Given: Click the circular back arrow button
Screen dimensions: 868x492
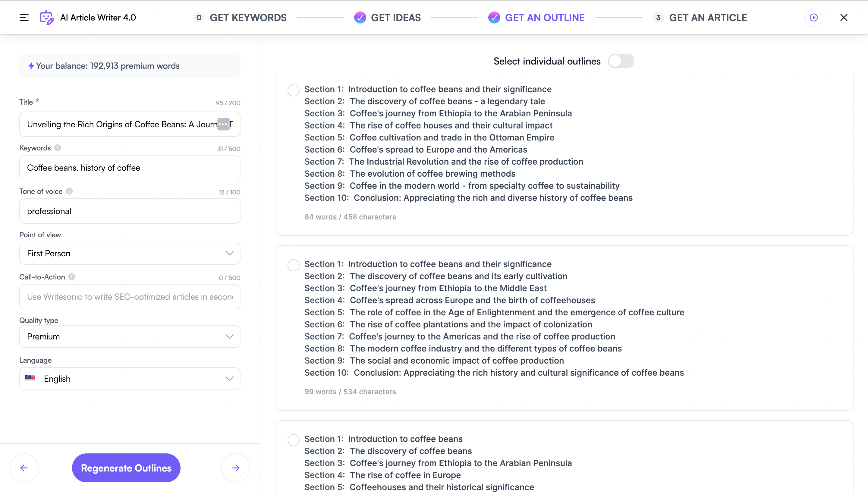Looking at the screenshot, I should click(x=24, y=468).
